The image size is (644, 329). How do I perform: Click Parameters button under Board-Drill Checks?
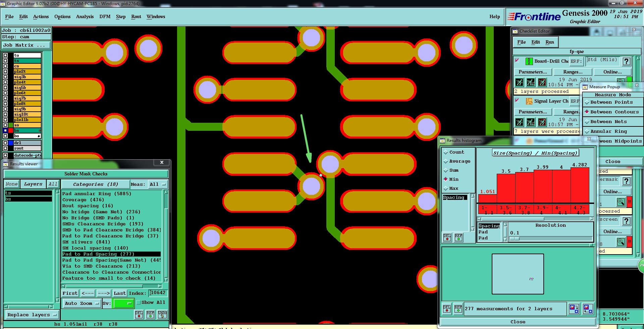[533, 72]
